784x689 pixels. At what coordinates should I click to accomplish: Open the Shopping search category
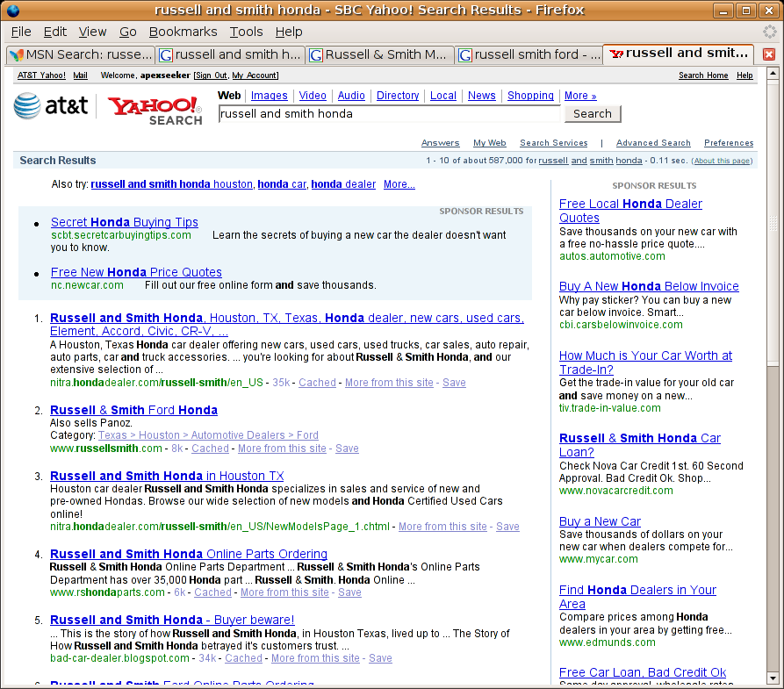pyautogui.click(x=530, y=96)
